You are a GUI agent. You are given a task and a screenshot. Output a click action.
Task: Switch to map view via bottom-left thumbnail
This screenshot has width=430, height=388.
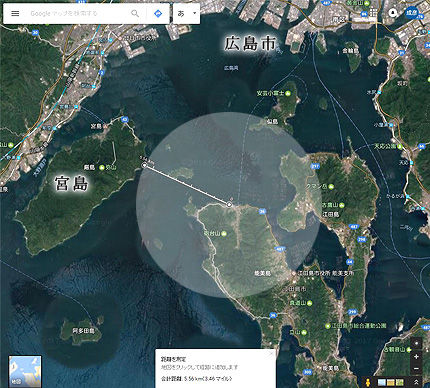pos(25,371)
